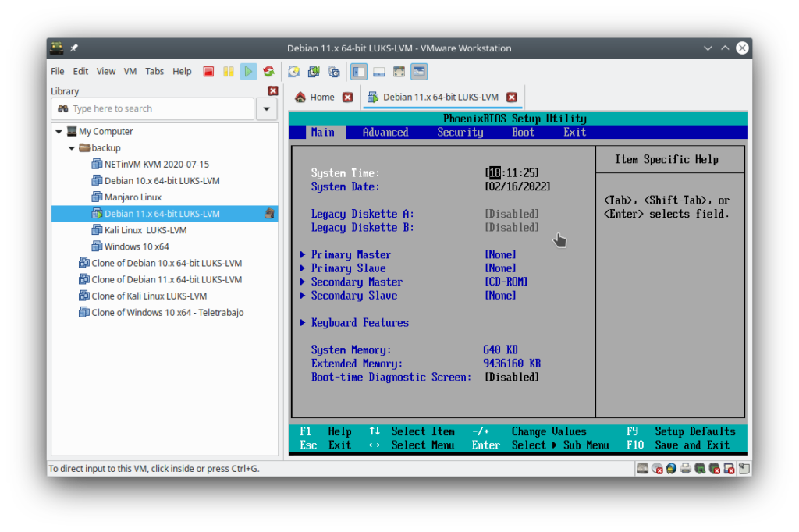Viewport: 799px width, 532px height.
Task: Click the hard disk status icon
Action: click(x=642, y=468)
